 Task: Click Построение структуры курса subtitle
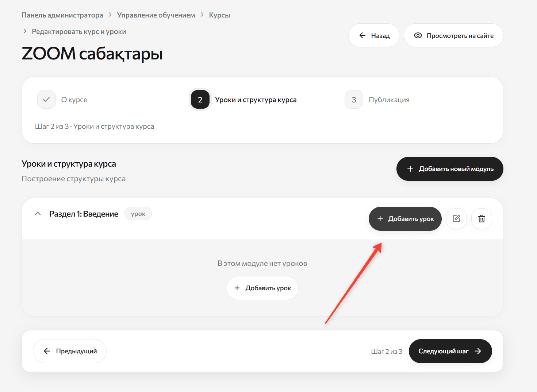73,179
